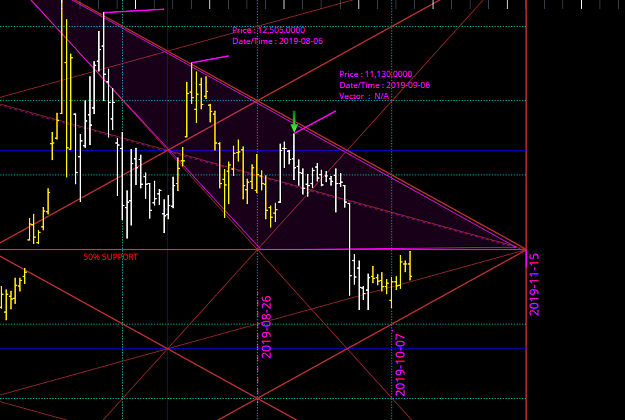The height and width of the screenshot is (420, 625).
Task: Select the 2019-10-07 date label
Action: click(x=400, y=365)
